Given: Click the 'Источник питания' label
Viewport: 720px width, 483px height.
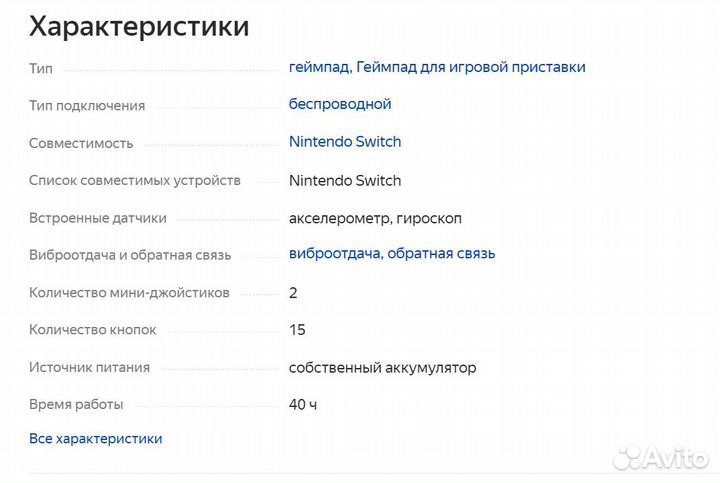Looking at the screenshot, I should (90, 367).
